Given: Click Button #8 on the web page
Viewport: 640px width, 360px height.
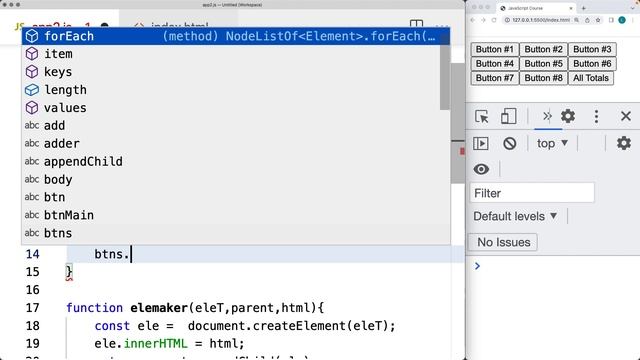Looking at the screenshot, I should point(543,78).
